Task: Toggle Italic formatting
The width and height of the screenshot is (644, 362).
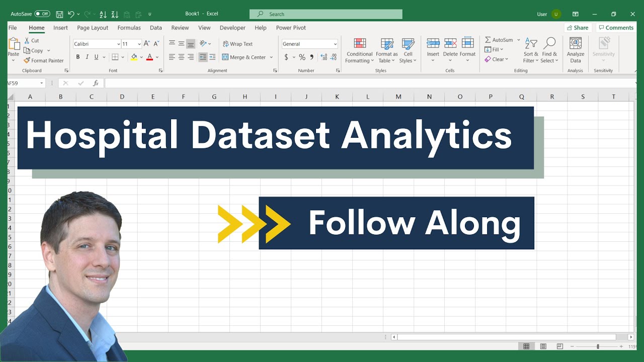Action: [87, 57]
